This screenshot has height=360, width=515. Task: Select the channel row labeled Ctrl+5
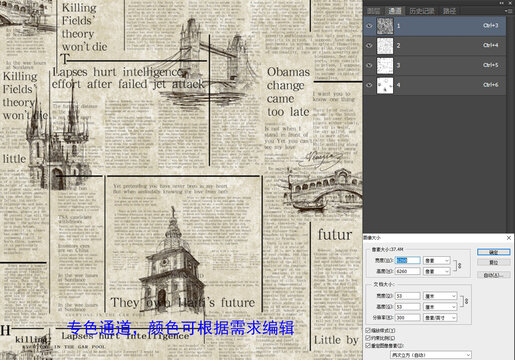coord(435,65)
